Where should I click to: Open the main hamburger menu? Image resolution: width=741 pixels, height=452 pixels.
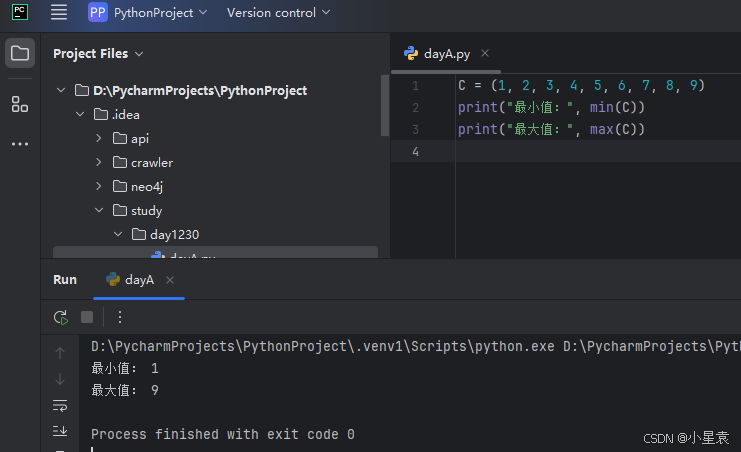(59, 12)
